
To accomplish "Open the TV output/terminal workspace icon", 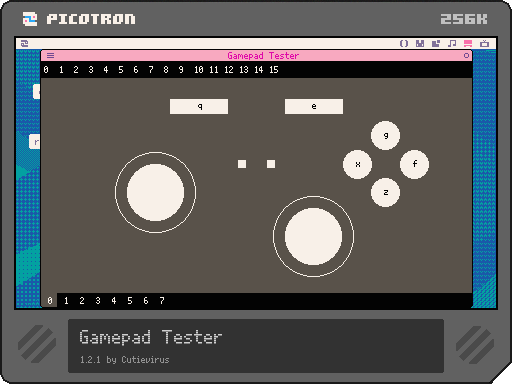I will coord(484,43).
